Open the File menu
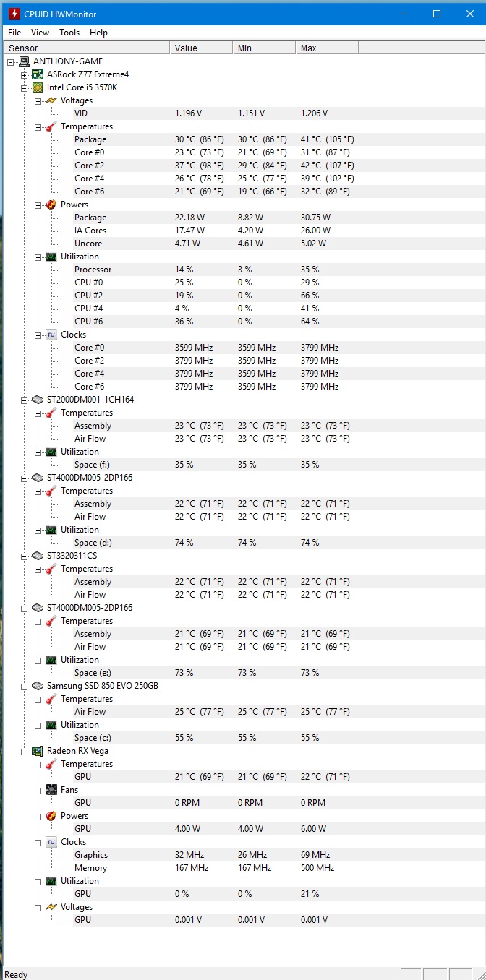 coord(14,33)
